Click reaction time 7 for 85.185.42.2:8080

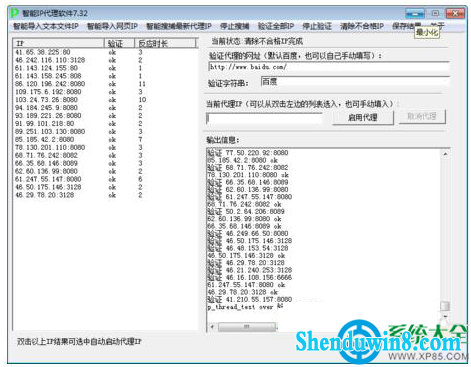pyautogui.click(x=140, y=140)
